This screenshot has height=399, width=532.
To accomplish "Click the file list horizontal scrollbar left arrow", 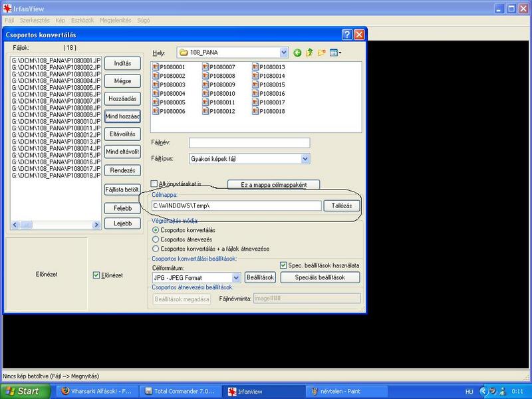I will tap(15, 225).
